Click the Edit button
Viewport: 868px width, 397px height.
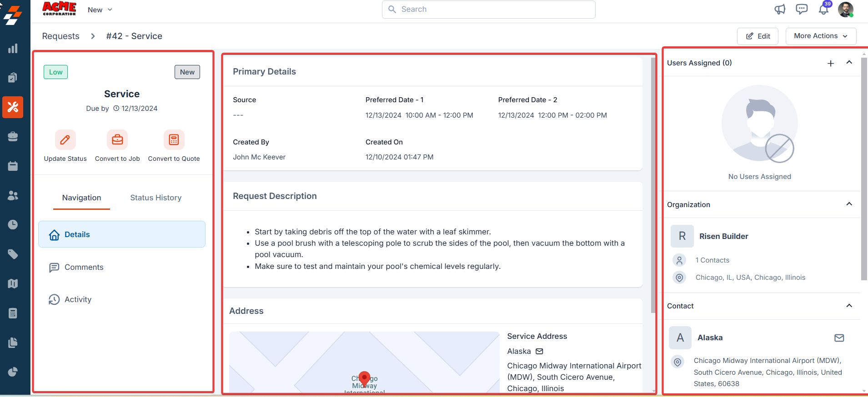click(758, 36)
